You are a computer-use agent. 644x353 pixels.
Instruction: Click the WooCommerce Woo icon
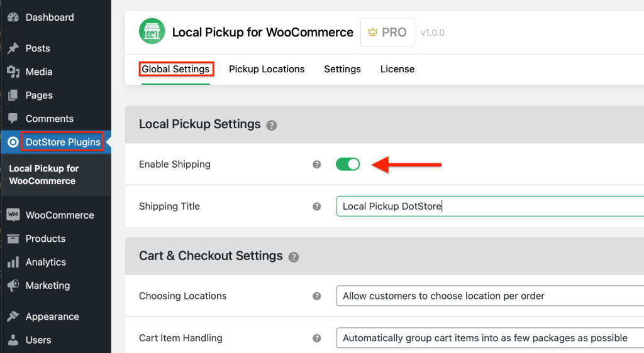tap(13, 215)
